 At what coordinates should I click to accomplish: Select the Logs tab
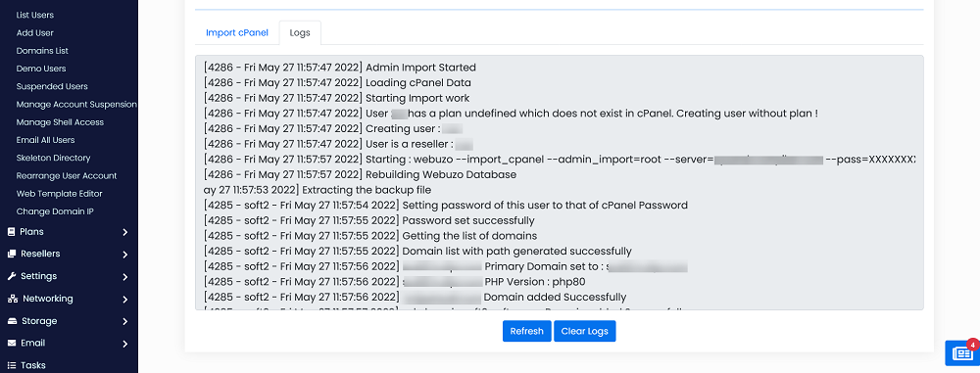click(300, 32)
